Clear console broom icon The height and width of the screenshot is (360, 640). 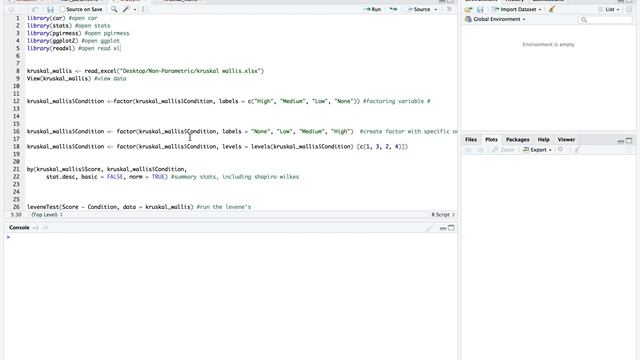point(429,228)
